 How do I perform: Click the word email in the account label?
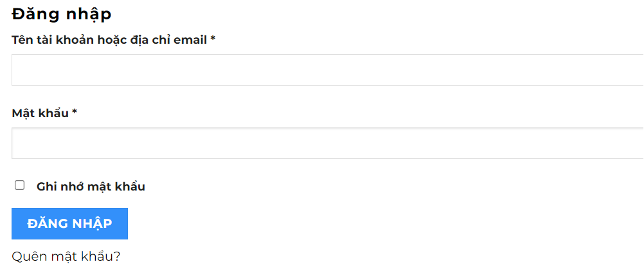(x=192, y=40)
